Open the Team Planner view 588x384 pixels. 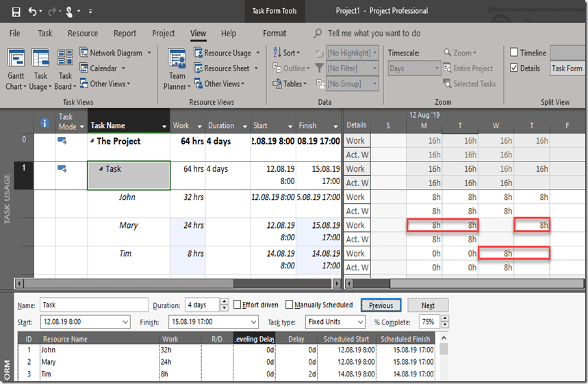(x=177, y=60)
